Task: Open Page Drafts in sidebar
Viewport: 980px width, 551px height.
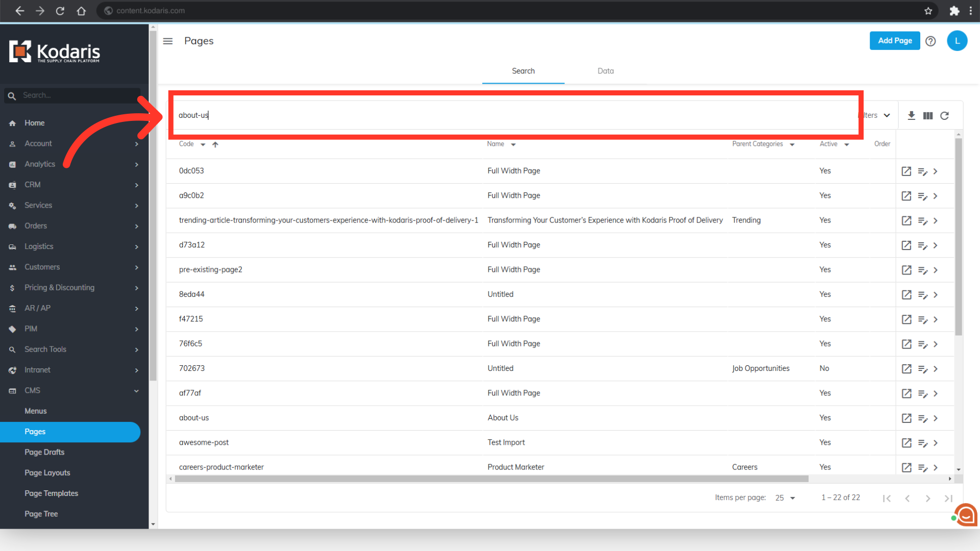Action: (44, 452)
